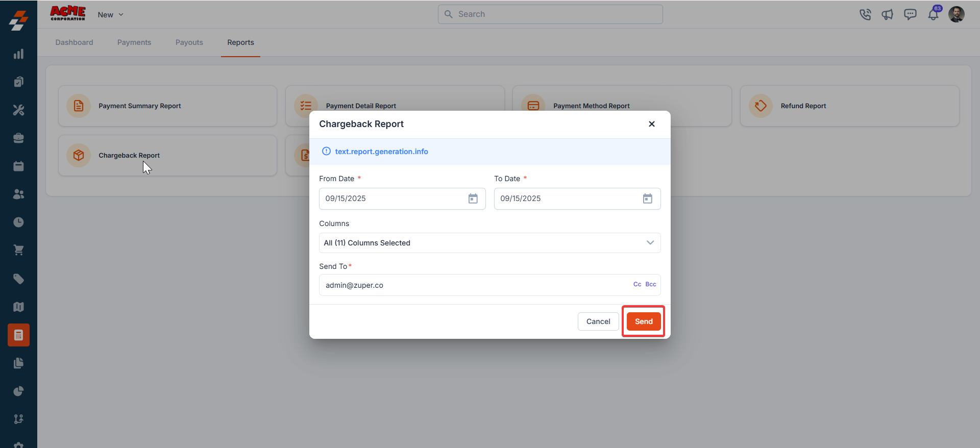980x448 pixels.
Task: Open the branching workflow sidebar icon
Action: pos(18,419)
